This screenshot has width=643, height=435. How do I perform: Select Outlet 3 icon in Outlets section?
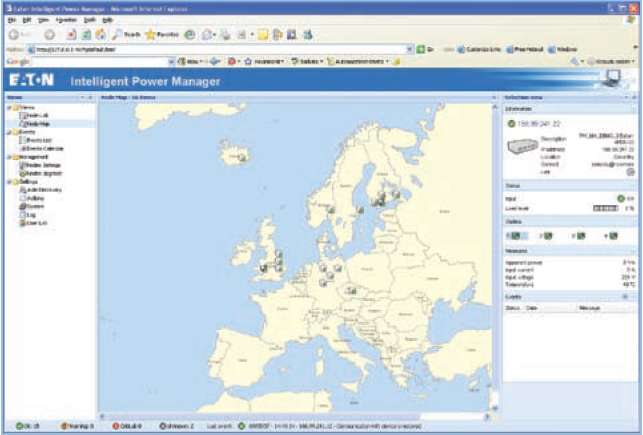579,236
